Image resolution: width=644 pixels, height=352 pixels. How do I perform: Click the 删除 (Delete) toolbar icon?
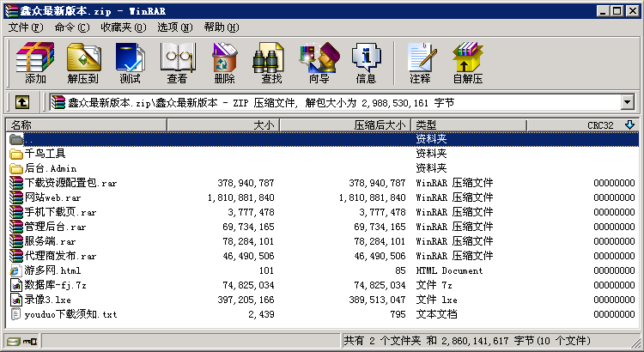(224, 63)
